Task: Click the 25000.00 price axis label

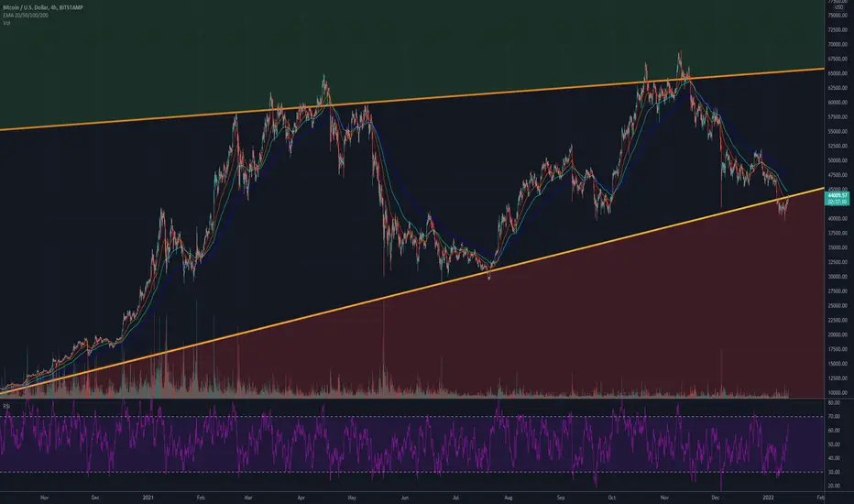Action: click(838, 306)
